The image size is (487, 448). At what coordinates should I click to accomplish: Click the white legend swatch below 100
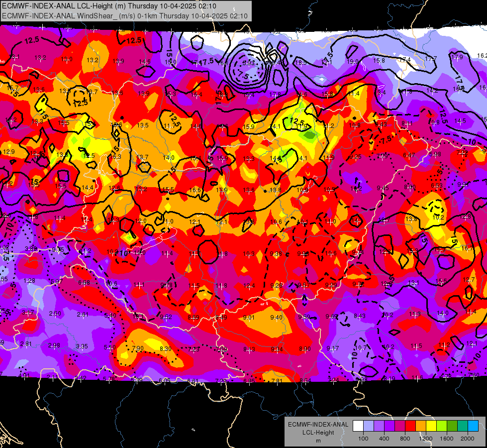[x=358, y=426]
